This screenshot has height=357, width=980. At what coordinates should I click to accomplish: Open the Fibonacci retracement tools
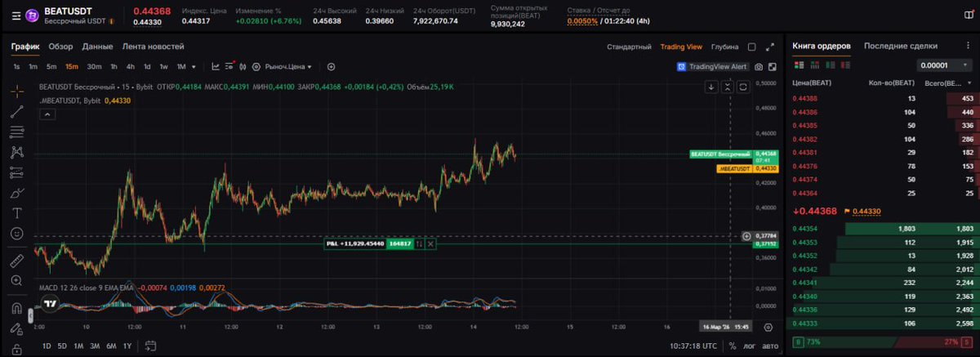tap(16, 132)
